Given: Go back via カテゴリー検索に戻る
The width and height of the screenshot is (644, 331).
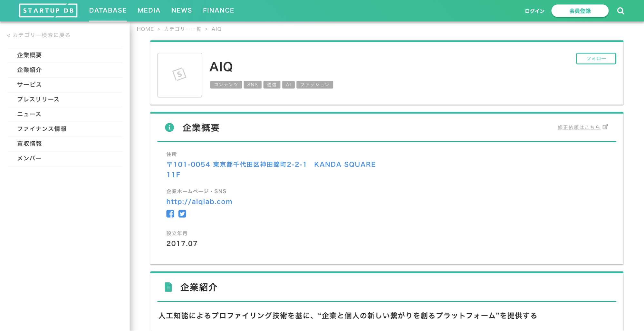Looking at the screenshot, I should click(39, 35).
